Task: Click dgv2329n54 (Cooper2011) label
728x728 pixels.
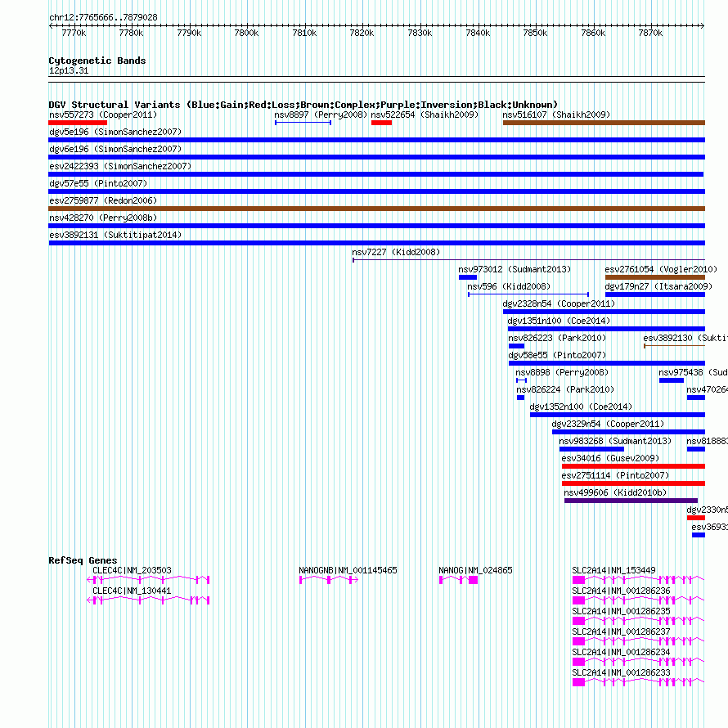Action: [x=609, y=424]
